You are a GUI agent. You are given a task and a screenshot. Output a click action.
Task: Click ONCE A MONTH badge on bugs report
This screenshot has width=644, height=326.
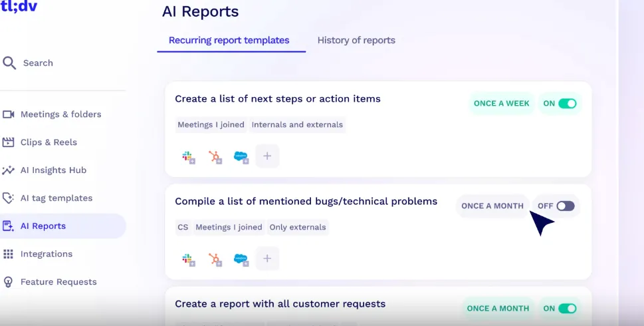pos(492,206)
